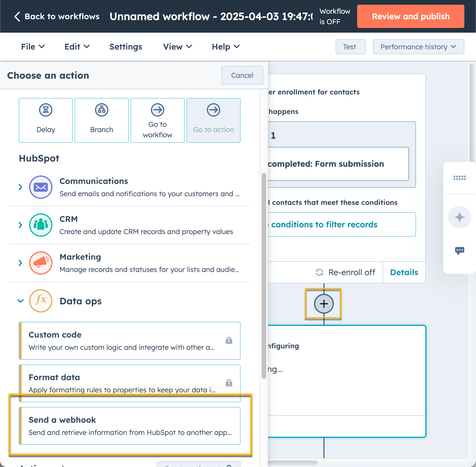The image size is (476, 467).
Task: Click the Test button
Action: [350, 47]
